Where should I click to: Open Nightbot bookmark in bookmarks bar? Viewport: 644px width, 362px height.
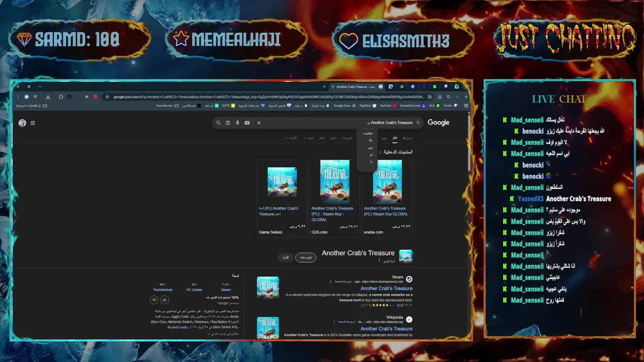368,106
